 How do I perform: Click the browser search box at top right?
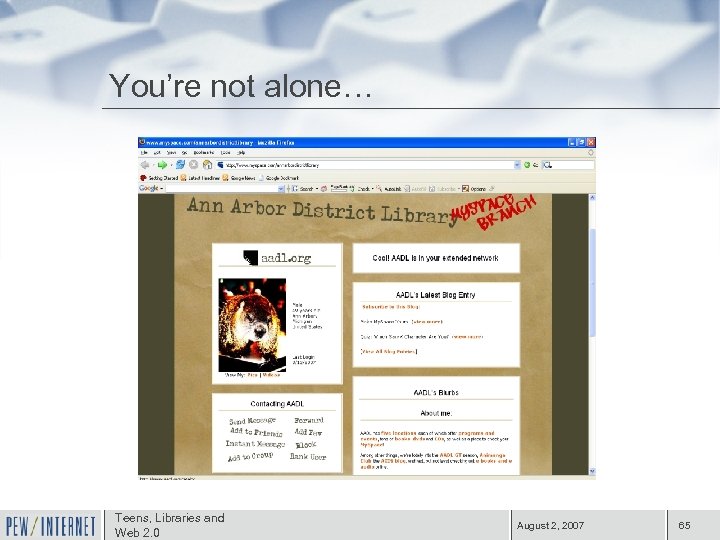[x=568, y=165]
